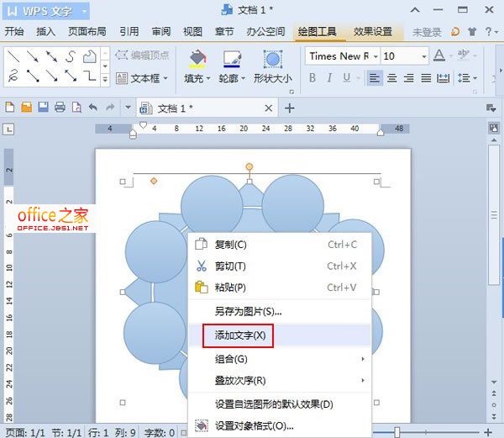Click the text highlight ab icon
Image resolution: width=504 pixels, height=438 pixels.
pos(464,55)
